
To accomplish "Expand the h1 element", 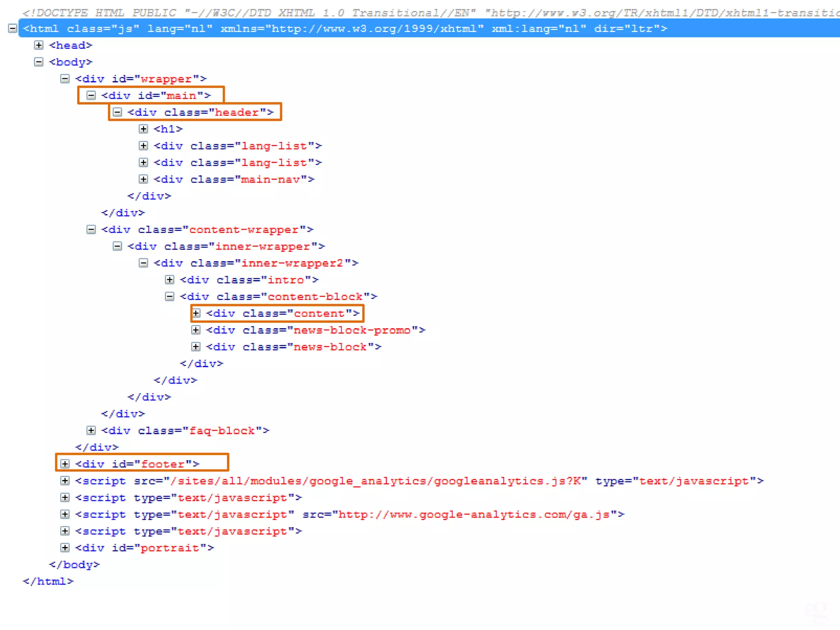I will (143, 129).
